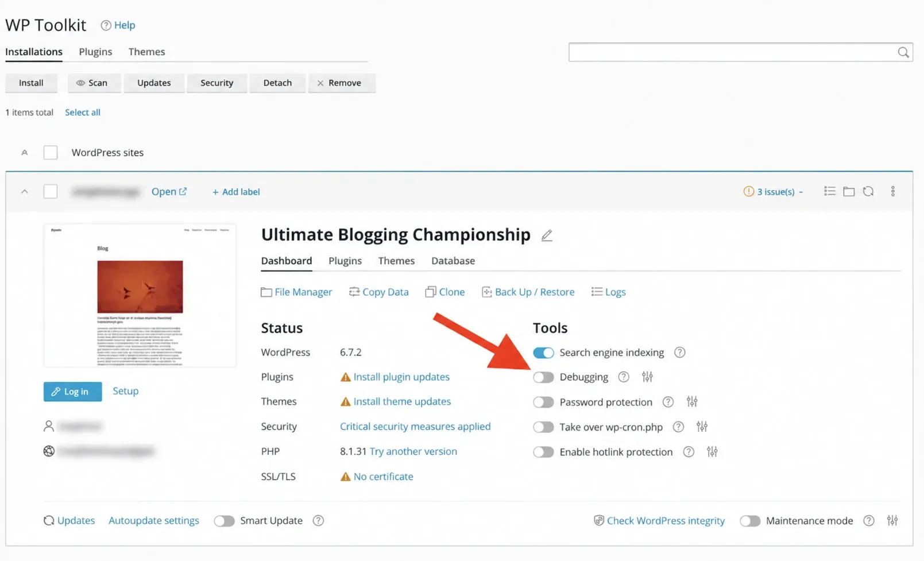Click help icon next to Search engine indexing
This screenshot has height=561, width=924.
tap(679, 352)
